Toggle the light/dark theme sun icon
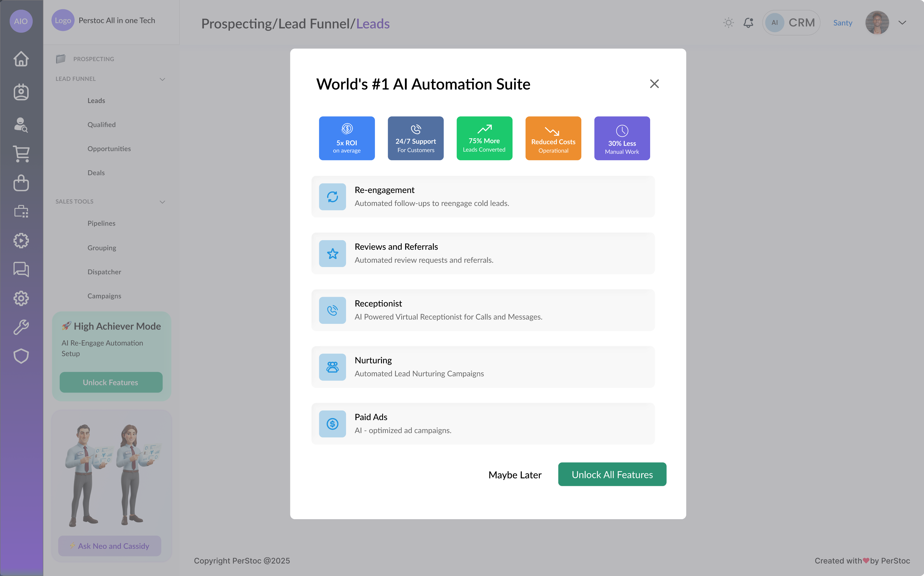The width and height of the screenshot is (924, 576). [x=728, y=23]
